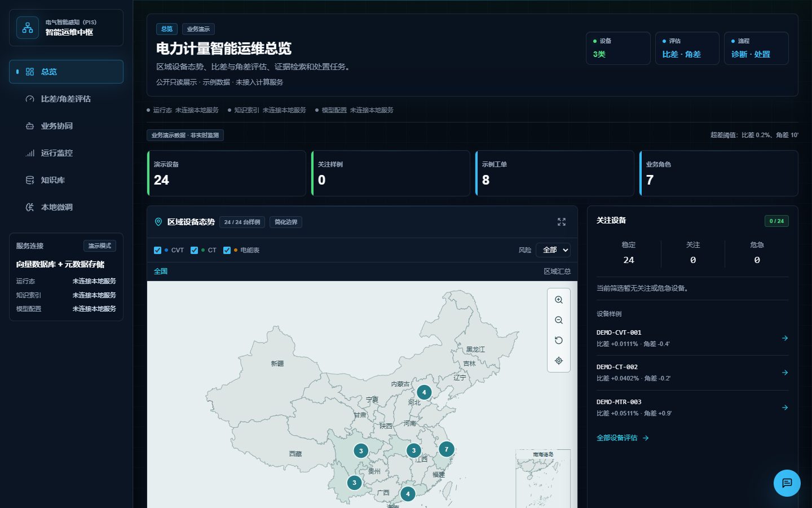812x508 pixels.
Task: Open the 风险 filter dropdown
Action: click(x=553, y=250)
